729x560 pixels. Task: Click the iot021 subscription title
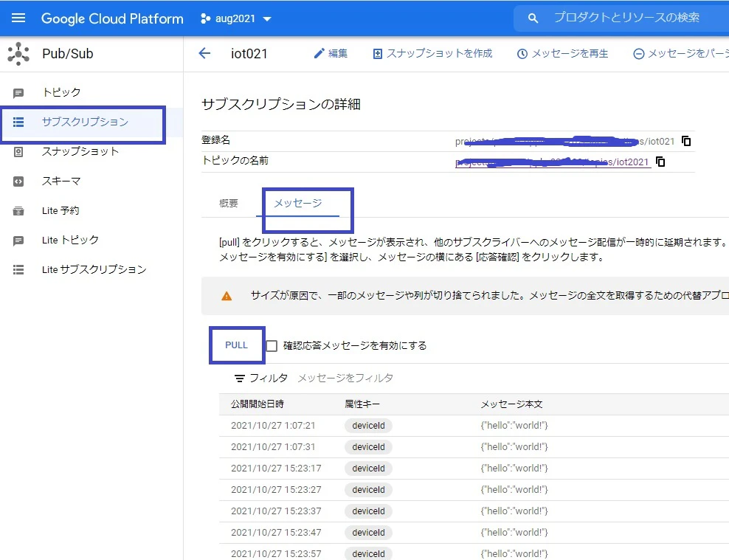(x=249, y=54)
